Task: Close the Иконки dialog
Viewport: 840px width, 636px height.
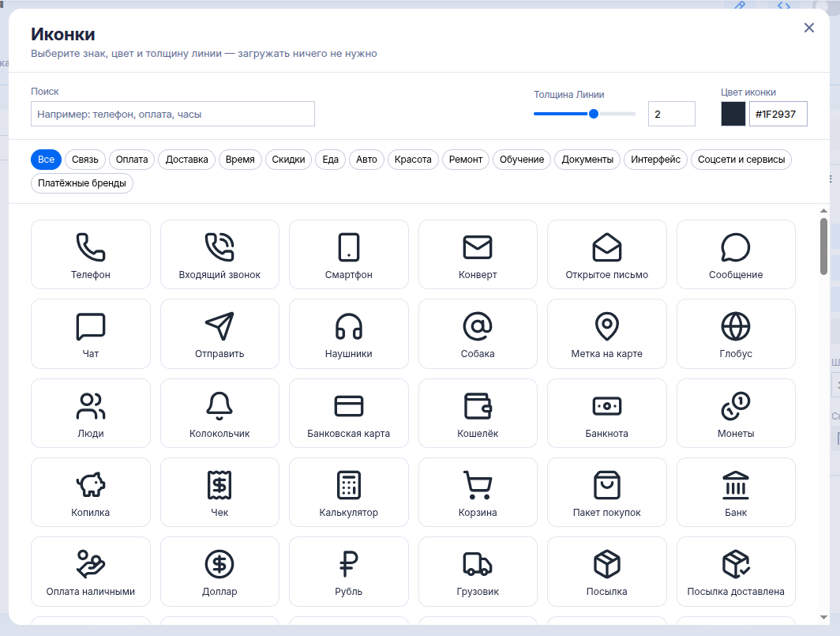Action: tap(809, 28)
